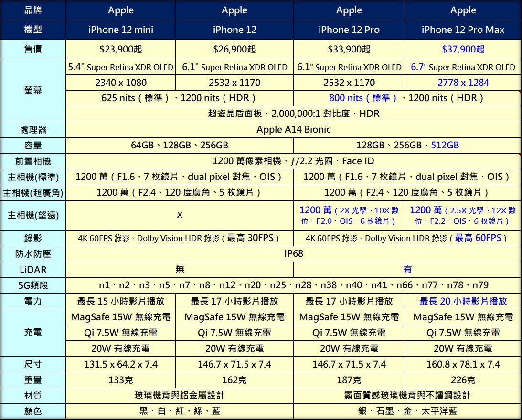This screenshot has width=522, height=420.
Task: Select the 最長 15 小時影片播放 cell
Action: (x=120, y=301)
